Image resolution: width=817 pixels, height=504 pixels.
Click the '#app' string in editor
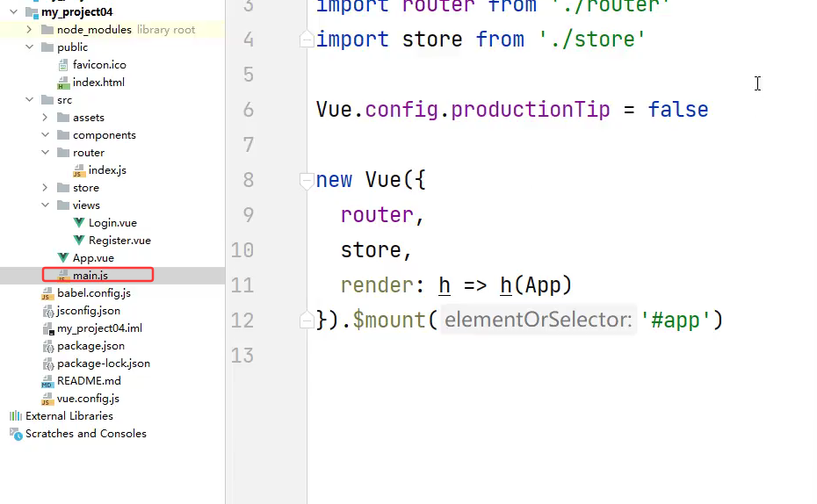(676, 320)
